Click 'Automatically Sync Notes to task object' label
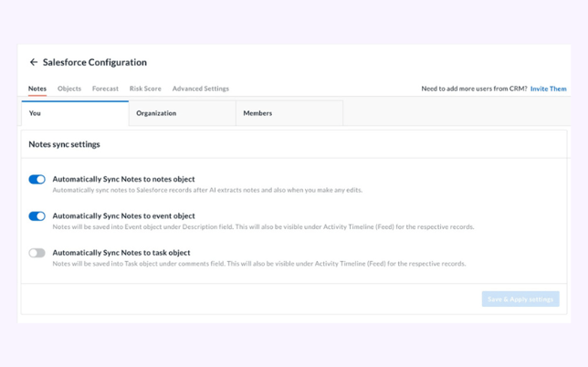This screenshot has height=367, width=588. tap(121, 253)
